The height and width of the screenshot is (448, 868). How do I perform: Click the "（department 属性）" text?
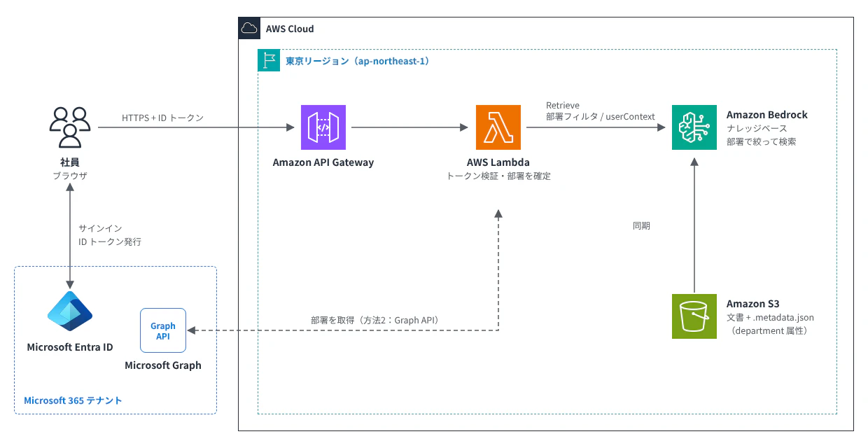[769, 330]
